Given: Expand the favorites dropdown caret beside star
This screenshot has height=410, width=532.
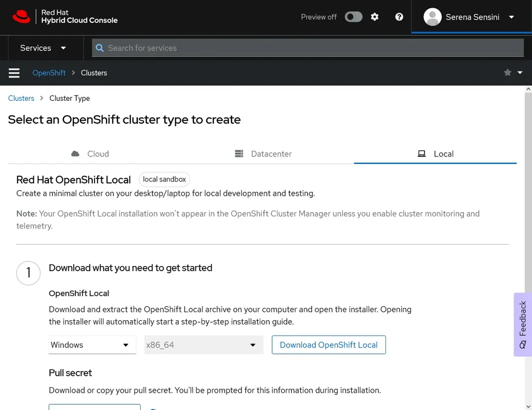Looking at the screenshot, I should [x=520, y=73].
